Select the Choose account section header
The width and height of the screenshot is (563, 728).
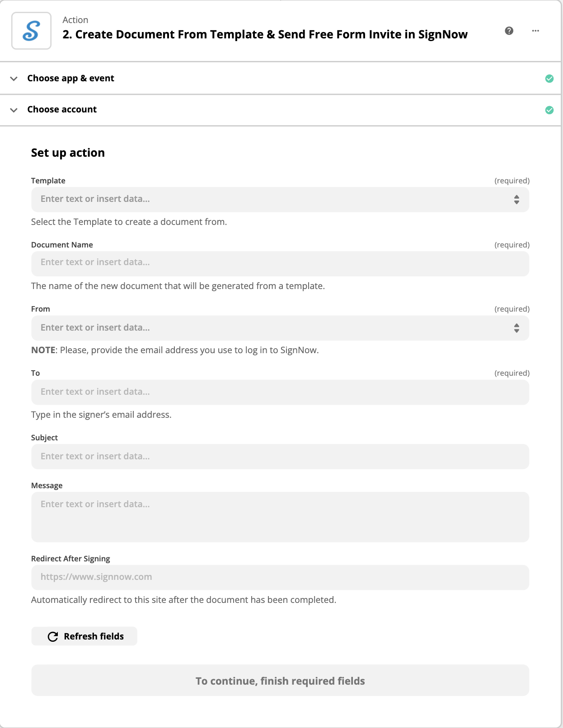[x=62, y=110]
